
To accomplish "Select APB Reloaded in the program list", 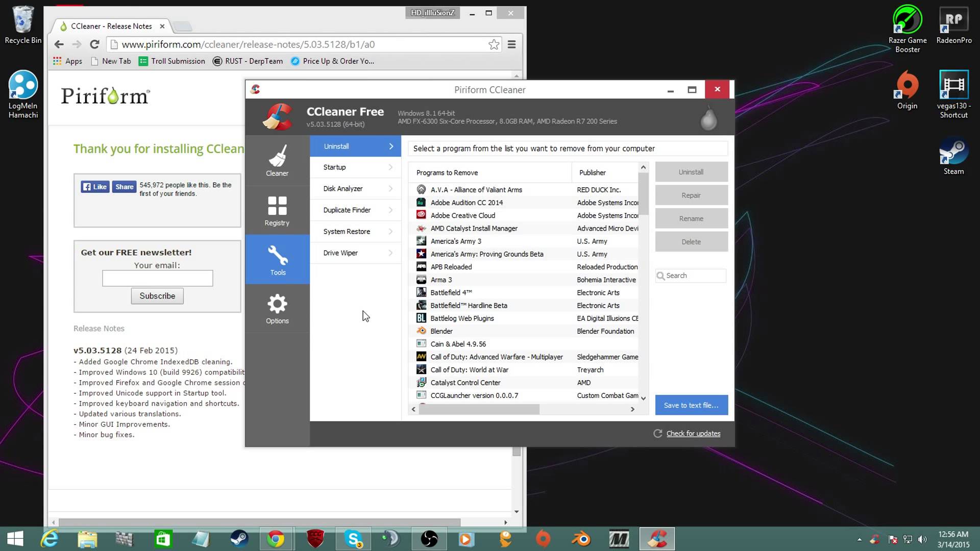I will 523,267.
